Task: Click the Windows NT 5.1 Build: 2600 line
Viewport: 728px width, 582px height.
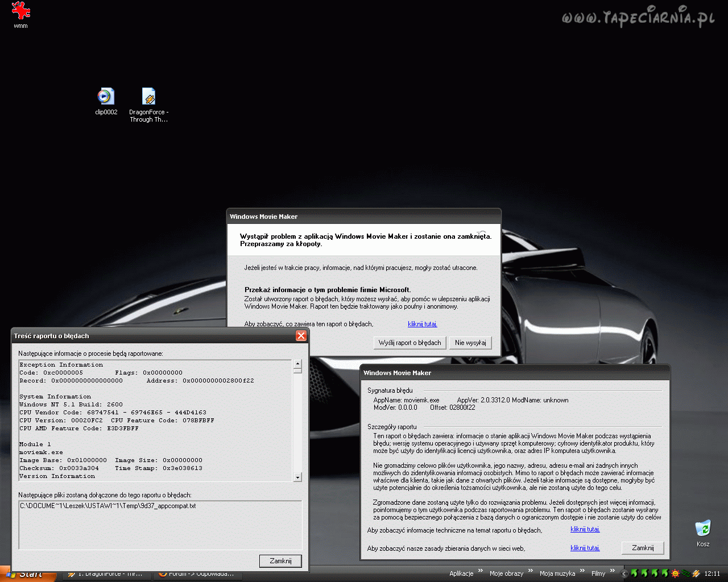Action: point(71,405)
